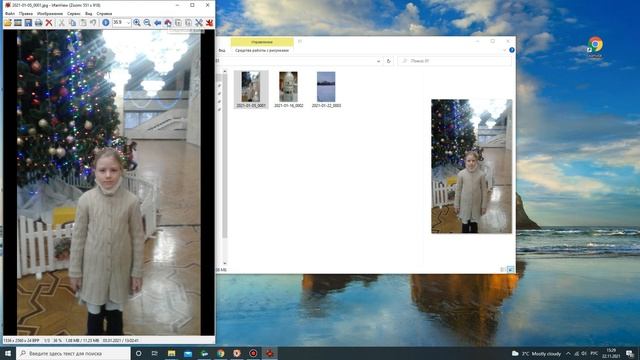Viewport: 640px width, 360px height.
Task: Click the Paste clipboard icon in IrfanView
Action: click(x=83, y=22)
